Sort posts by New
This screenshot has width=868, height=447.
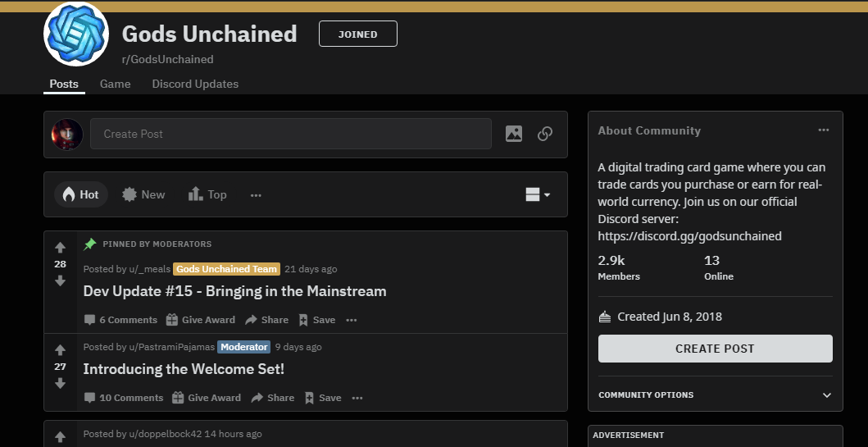144,194
